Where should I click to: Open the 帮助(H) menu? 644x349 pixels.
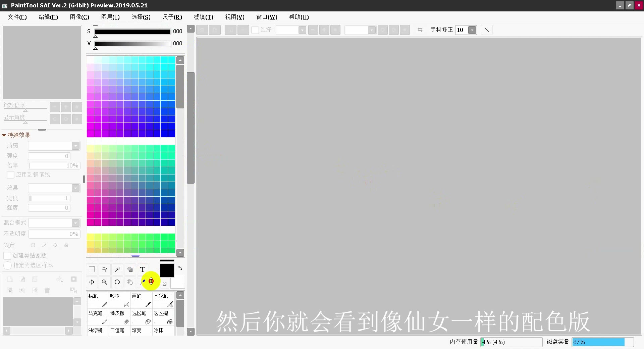(x=299, y=17)
